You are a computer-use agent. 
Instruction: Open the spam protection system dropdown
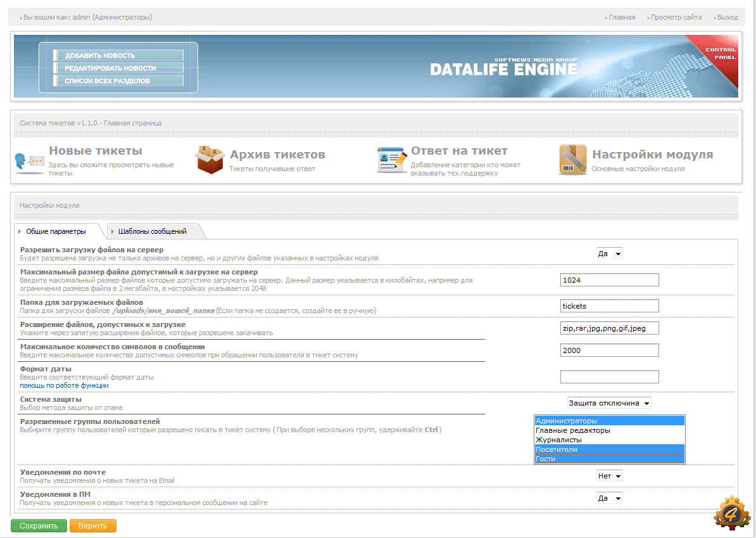[x=608, y=403]
